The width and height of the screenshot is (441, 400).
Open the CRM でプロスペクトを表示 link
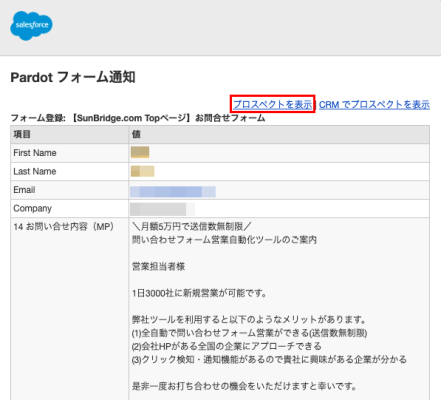click(x=374, y=105)
